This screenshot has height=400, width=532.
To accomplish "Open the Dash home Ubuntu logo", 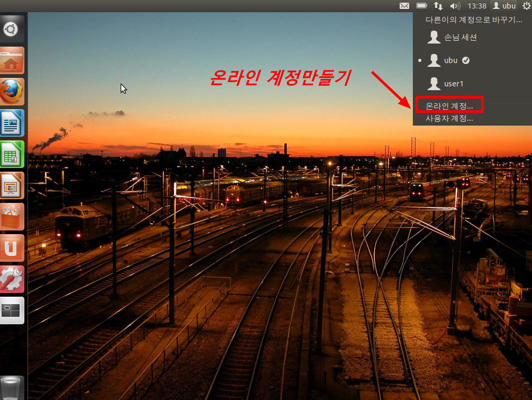I will tap(12, 30).
